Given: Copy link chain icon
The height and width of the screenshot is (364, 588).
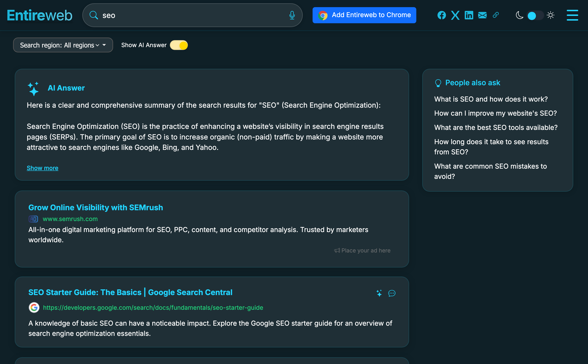Looking at the screenshot, I should (496, 15).
